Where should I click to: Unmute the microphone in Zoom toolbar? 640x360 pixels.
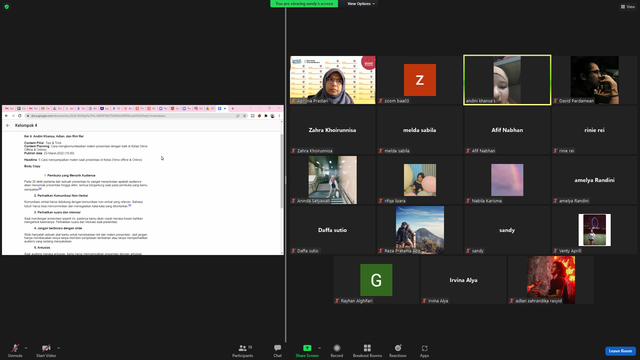[15, 350]
